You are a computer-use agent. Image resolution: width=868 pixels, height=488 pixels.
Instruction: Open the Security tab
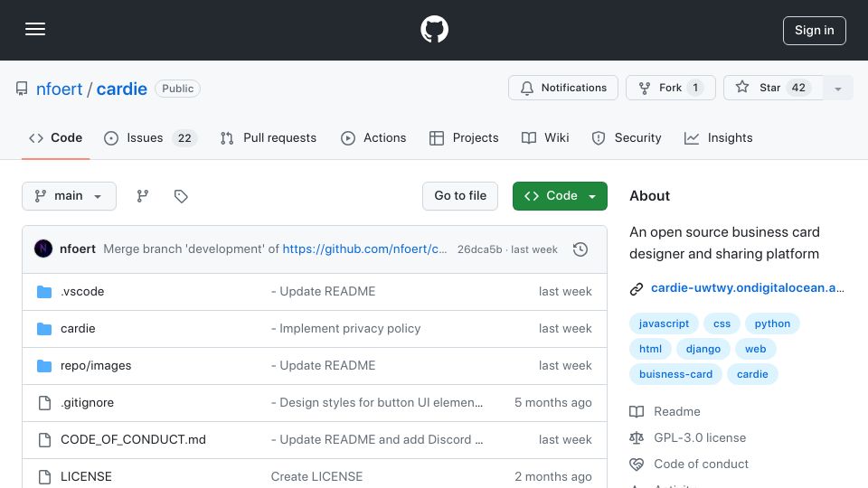click(x=627, y=137)
